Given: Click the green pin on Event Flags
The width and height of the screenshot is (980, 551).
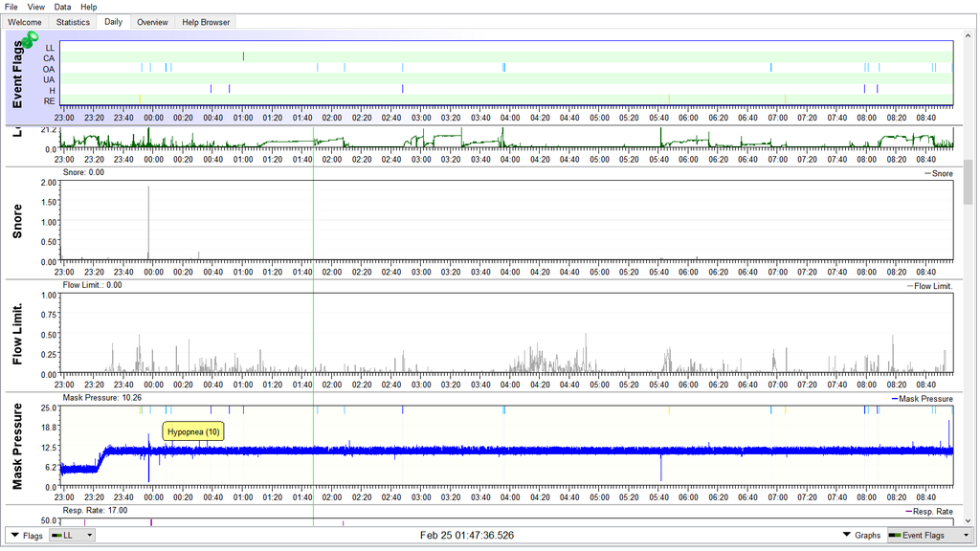Looking at the screenshot, I should 30,40.
